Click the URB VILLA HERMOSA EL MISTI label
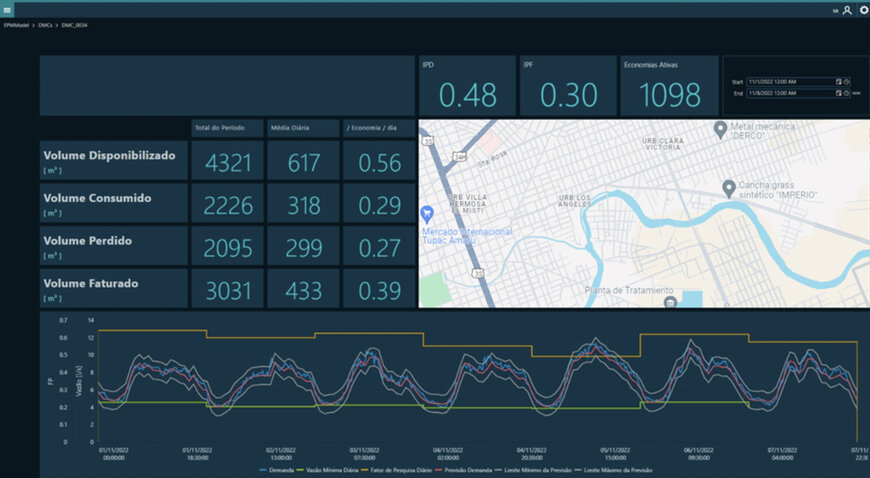Image resolution: width=870 pixels, height=478 pixels. coord(469,204)
